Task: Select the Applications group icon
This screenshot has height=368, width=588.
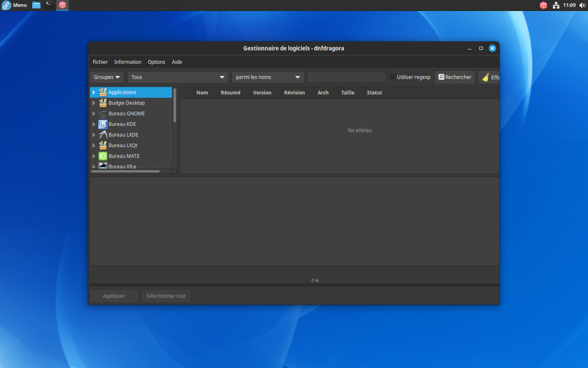Action: click(x=104, y=91)
